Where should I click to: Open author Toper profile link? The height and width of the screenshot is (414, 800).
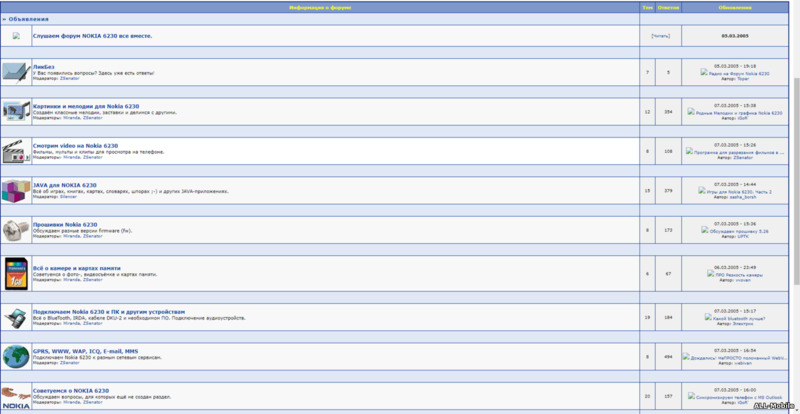pyautogui.click(x=743, y=79)
